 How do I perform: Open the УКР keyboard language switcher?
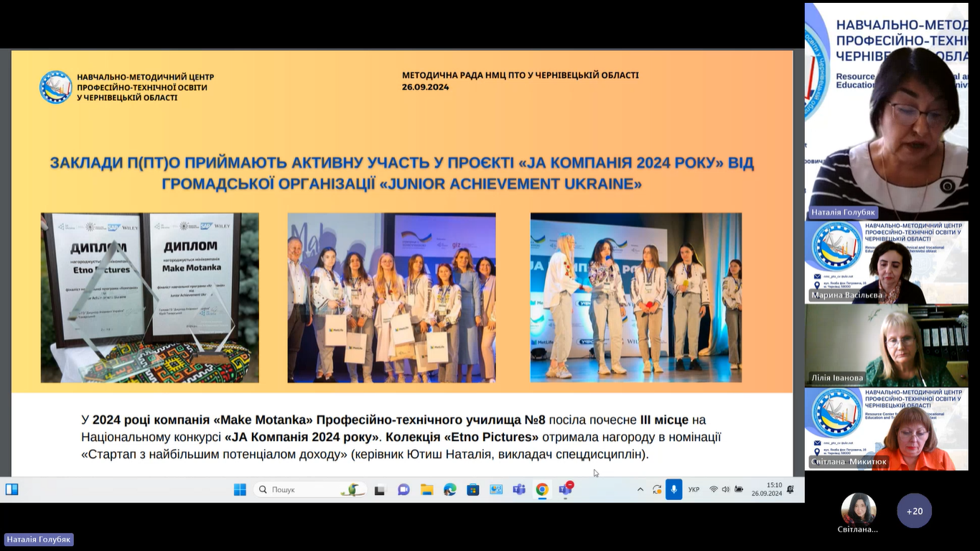694,490
